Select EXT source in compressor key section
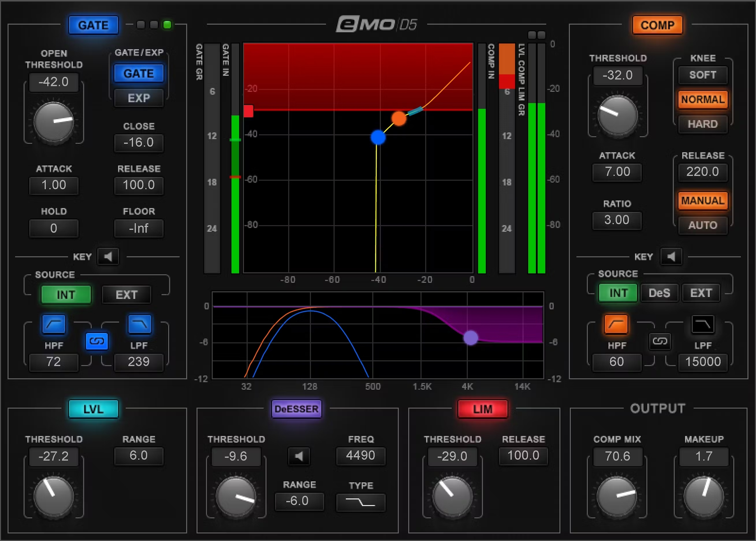This screenshot has width=756, height=541. [x=701, y=293]
